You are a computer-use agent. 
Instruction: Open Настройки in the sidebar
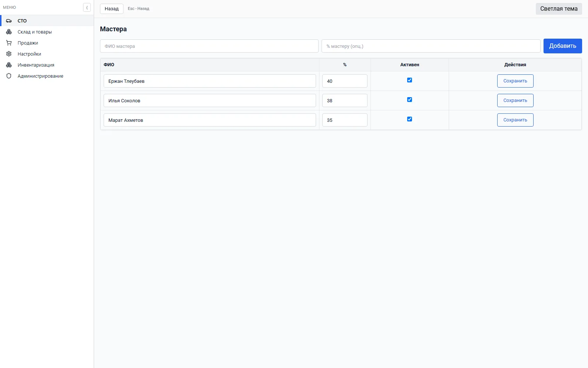[x=47, y=54]
